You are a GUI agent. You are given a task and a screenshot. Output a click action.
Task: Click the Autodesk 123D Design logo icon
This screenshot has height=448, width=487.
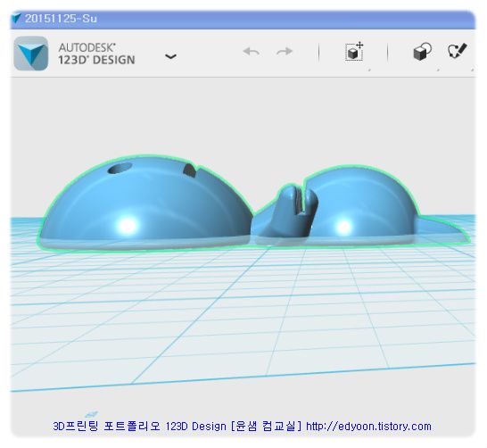click(x=31, y=54)
